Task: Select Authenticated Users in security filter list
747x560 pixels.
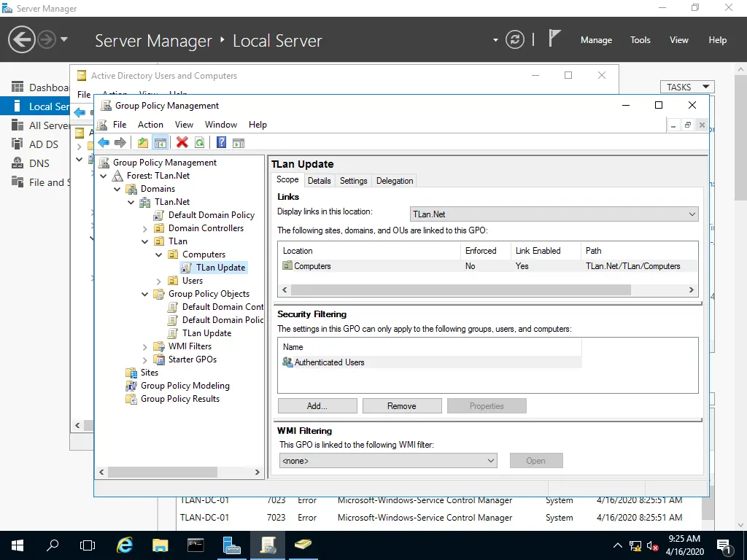Action: pyautogui.click(x=432, y=362)
